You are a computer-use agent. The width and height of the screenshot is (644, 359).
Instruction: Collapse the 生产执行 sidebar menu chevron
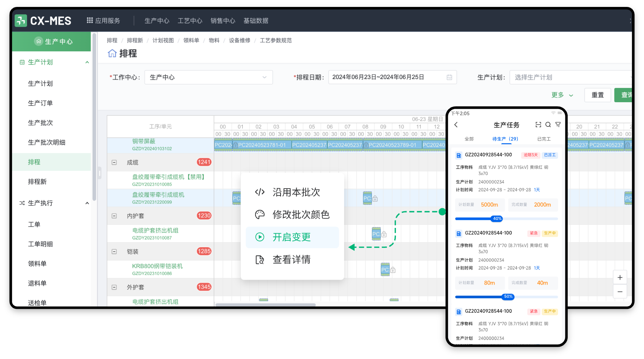pos(87,203)
